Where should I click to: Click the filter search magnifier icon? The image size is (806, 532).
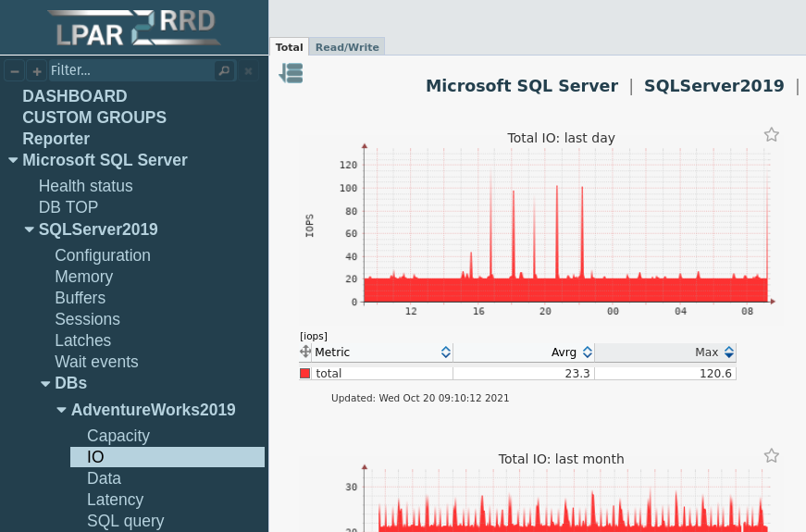coord(224,70)
